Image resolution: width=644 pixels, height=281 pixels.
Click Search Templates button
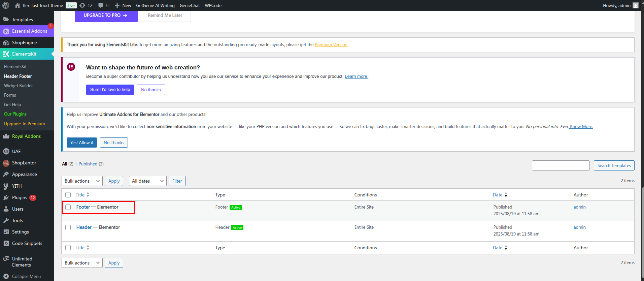pyautogui.click(x=614, y=165)
